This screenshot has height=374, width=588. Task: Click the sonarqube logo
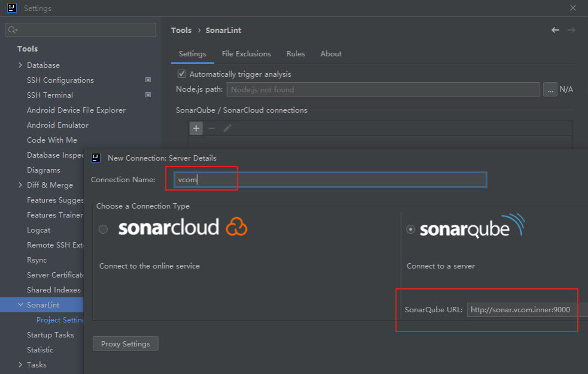point(472,226)
